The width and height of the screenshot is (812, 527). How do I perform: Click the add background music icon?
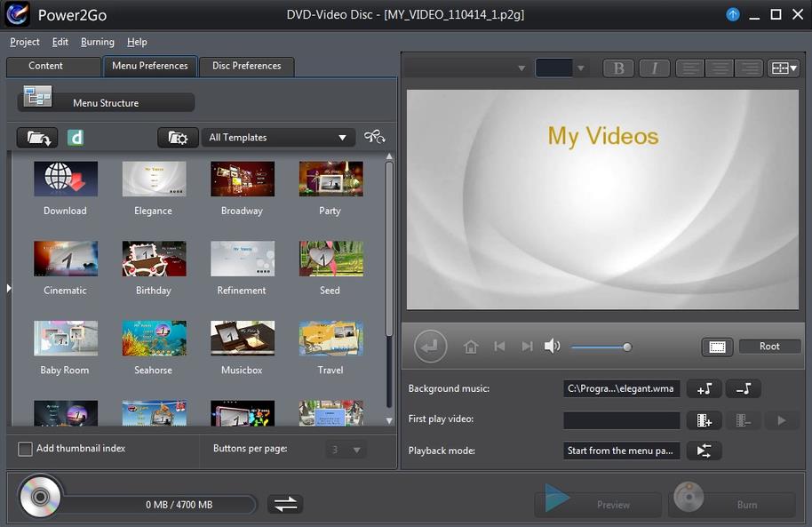tap(704, 388)
